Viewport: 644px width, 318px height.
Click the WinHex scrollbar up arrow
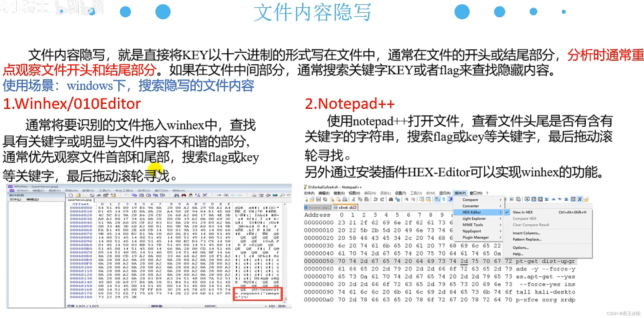click(x=285, y=204)
